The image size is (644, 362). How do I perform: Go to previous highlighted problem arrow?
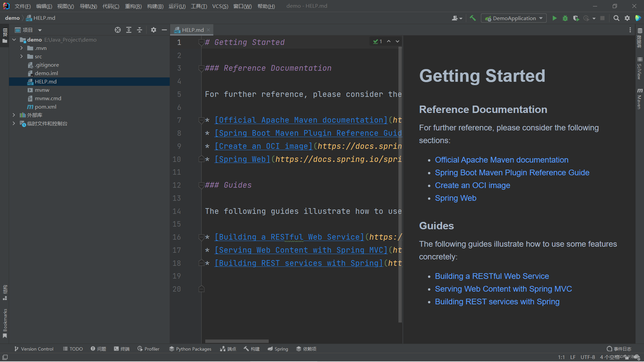point(389,41)
